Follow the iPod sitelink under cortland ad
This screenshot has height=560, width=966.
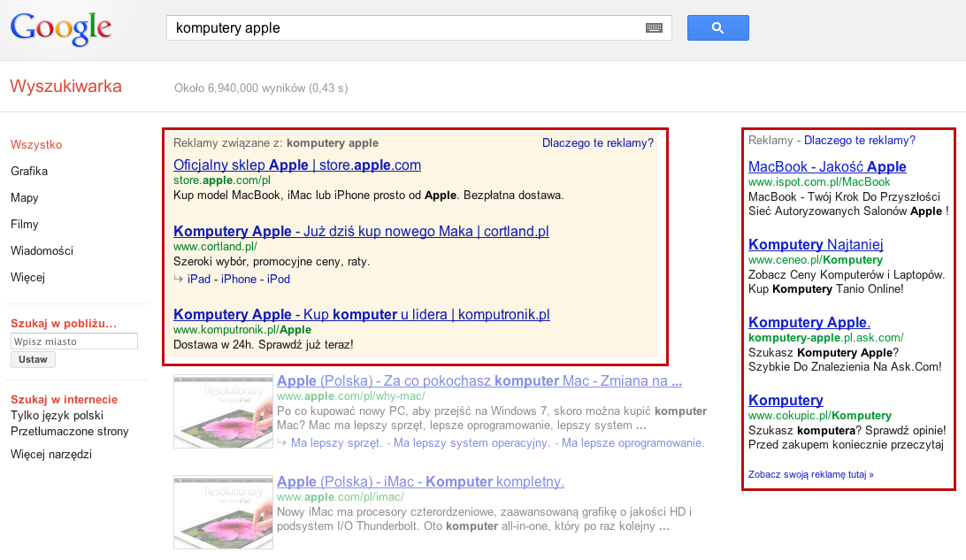coord(279,279)
